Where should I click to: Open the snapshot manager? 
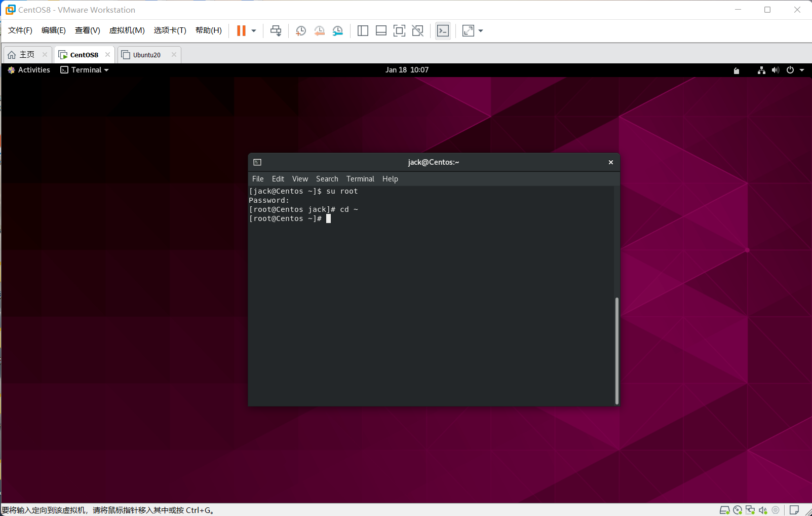click(338, 30)
